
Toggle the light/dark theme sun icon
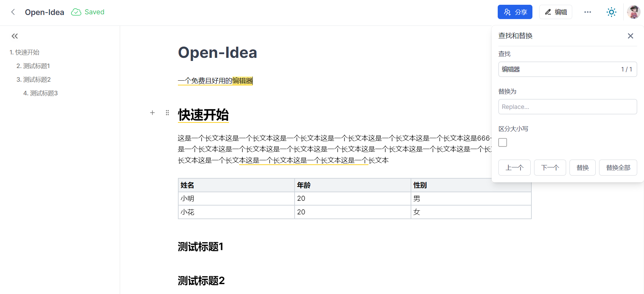click(611, 12)
